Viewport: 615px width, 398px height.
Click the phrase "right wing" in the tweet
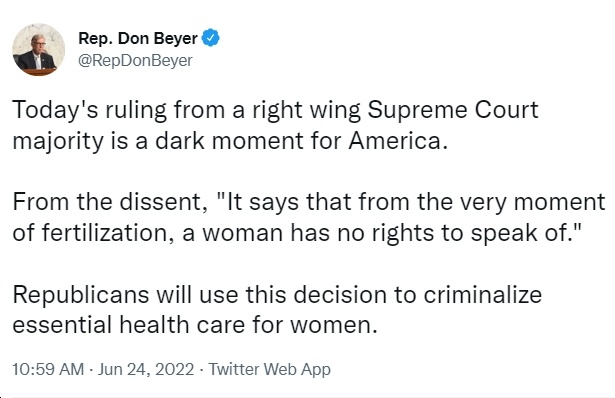(x=306, y=110)
